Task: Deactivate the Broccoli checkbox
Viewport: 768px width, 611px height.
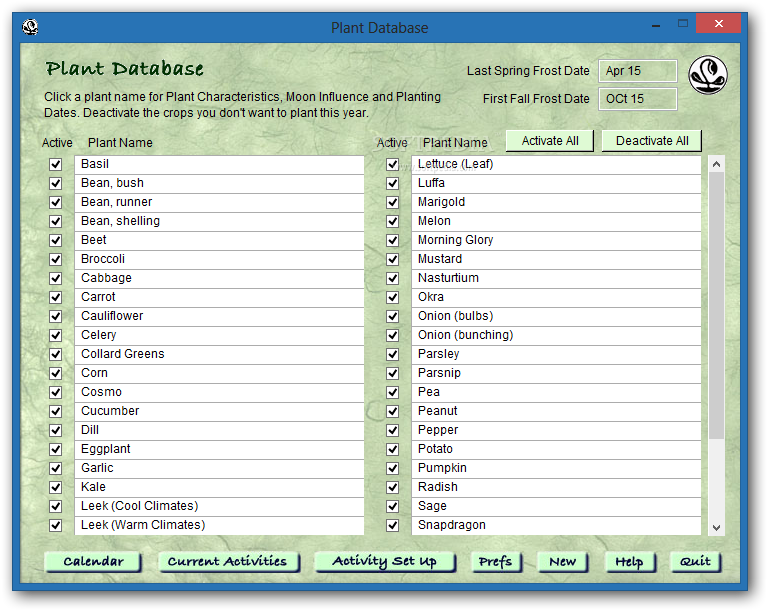Action: click(55, 259)
